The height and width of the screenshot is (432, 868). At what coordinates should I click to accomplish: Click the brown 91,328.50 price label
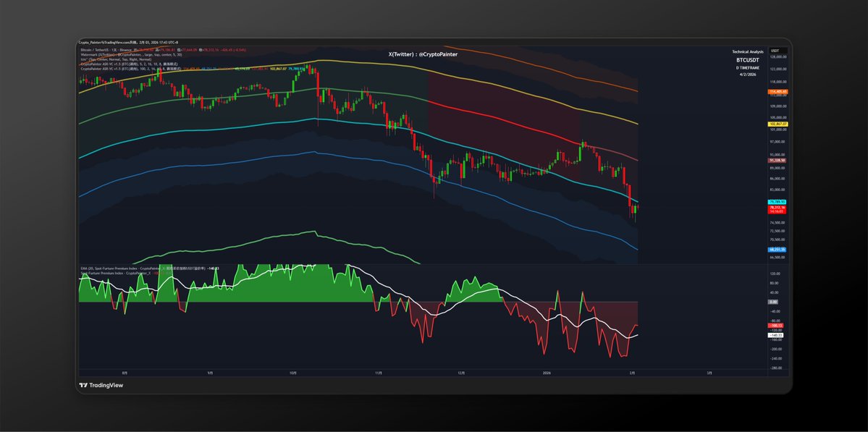(x=778, y=160)
